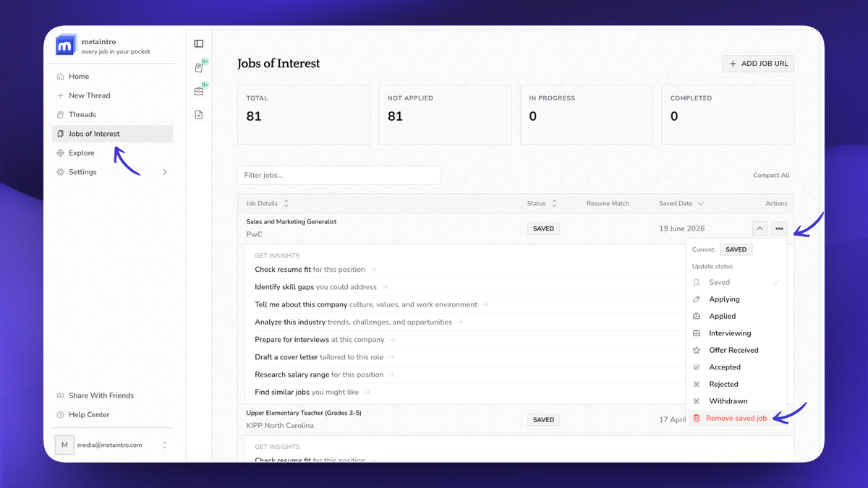The image size is (868, 488).
Task: Click the Share With Friends icon
Action: pos(61,395)
